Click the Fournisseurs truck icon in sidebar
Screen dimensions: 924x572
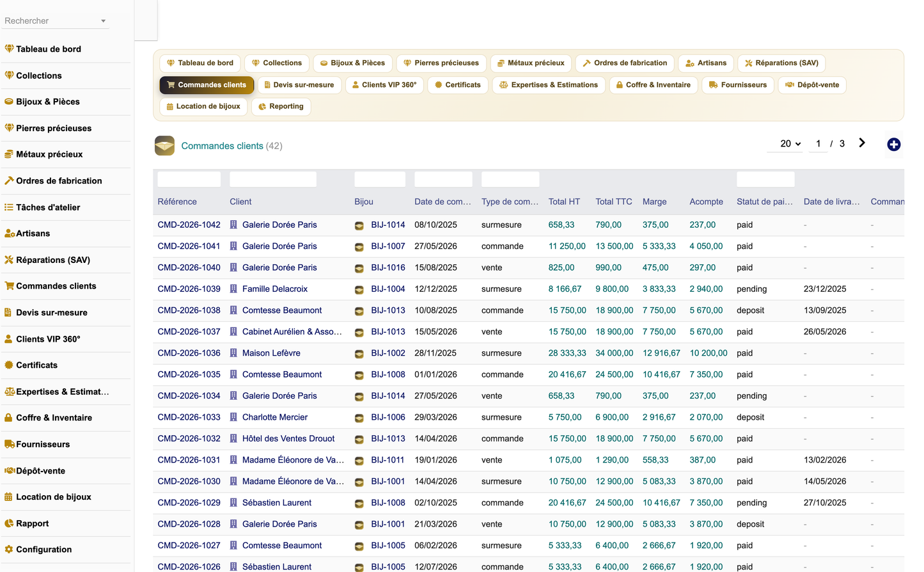[x=10, y=444]
